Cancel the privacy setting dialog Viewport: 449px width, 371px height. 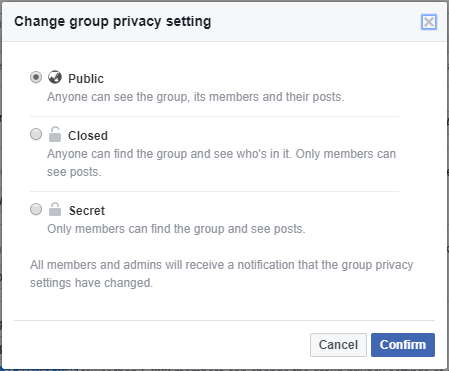pyautogui.click(x=338, y=345)
